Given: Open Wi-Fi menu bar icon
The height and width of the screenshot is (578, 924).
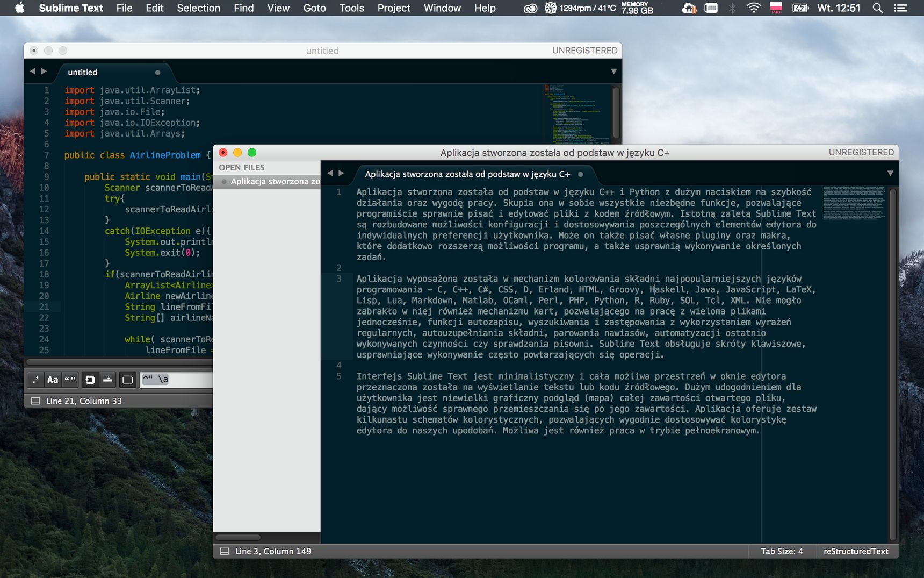Looking at the screenshot, I should pos(754,8).
